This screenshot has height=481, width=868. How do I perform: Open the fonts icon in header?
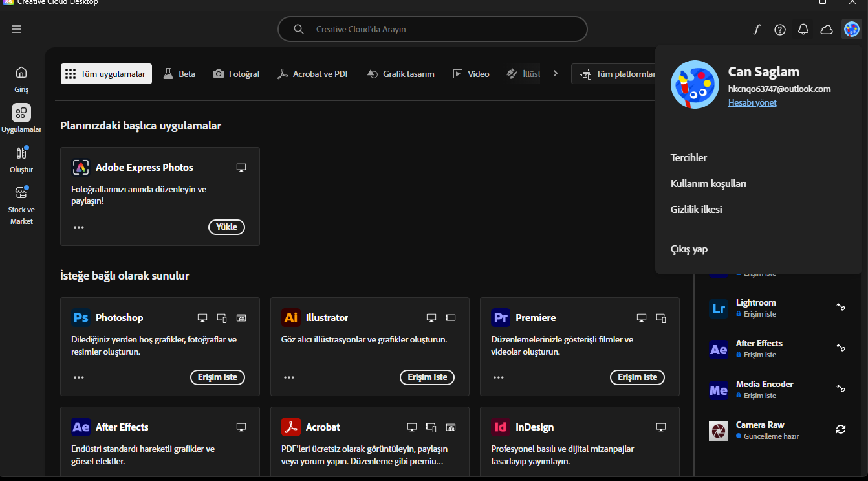coord(756,29)
